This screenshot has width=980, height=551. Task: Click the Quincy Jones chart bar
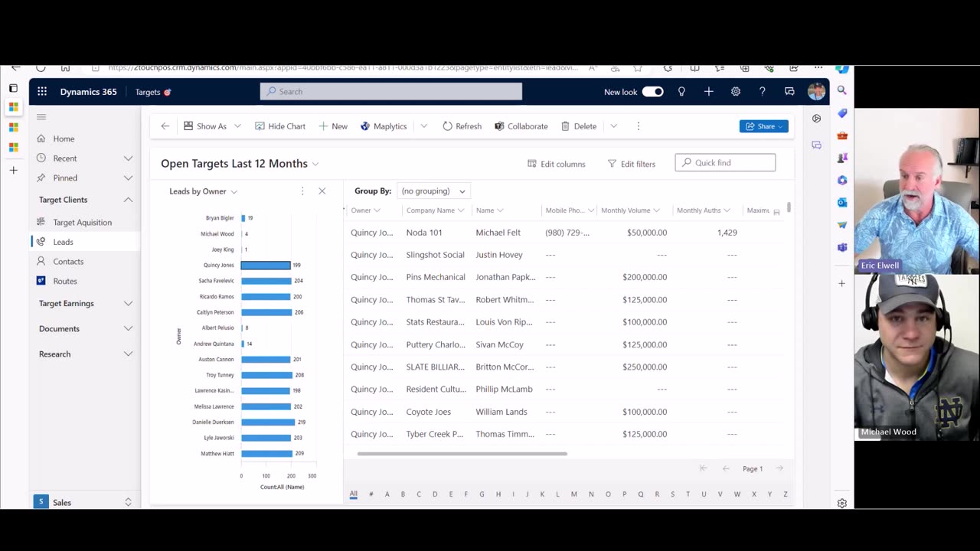point(266,266)
